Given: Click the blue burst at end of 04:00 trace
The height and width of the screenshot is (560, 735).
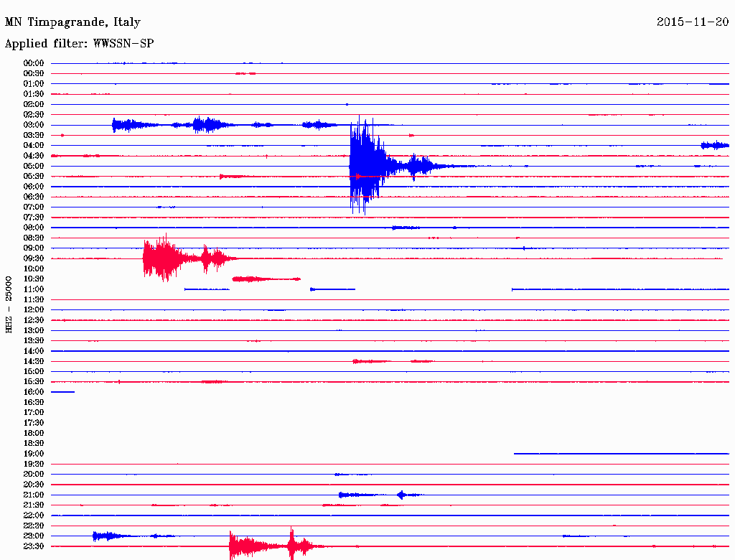Looking at the screenshot, I should click(715, 146).
